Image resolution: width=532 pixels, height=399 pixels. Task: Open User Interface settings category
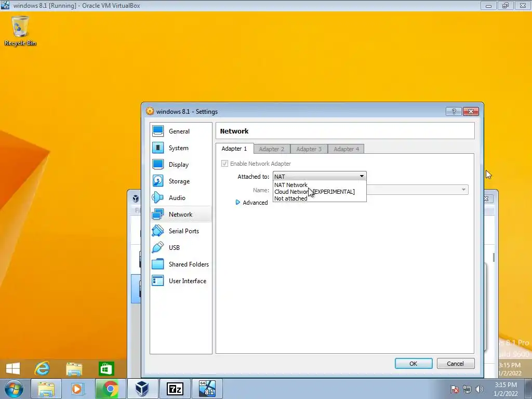coord(181,281)
